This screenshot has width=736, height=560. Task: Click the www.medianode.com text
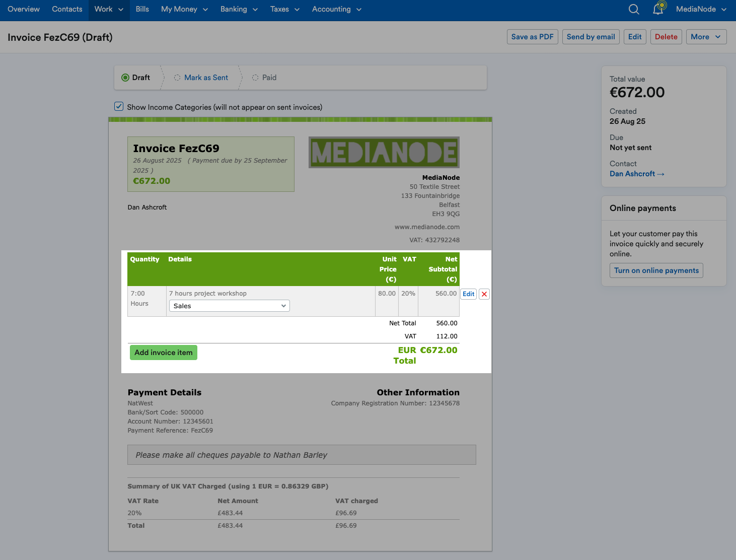427,227
